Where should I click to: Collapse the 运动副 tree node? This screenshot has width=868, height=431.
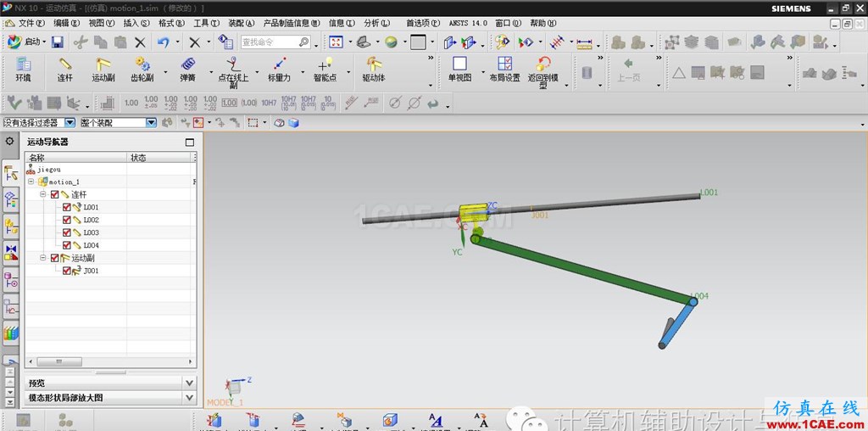43,258
